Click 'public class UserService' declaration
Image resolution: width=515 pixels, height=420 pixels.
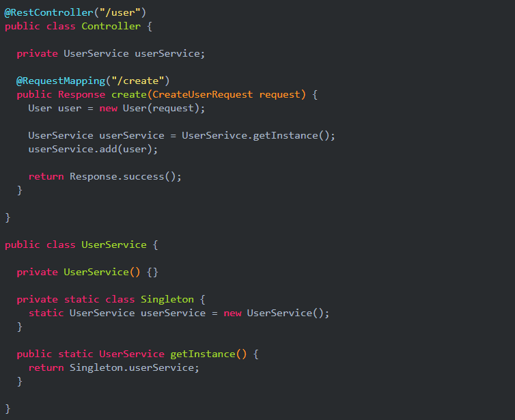76,245
